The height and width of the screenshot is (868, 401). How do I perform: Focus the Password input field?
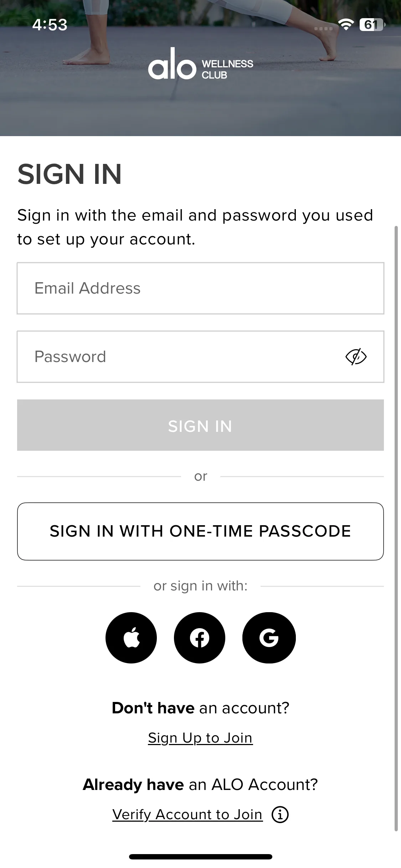coord(178,357)
